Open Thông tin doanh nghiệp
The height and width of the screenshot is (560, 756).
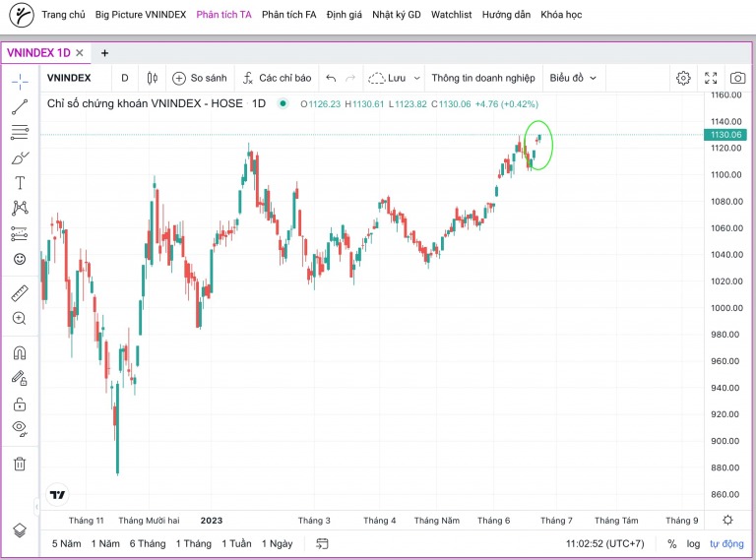[483, 78]
